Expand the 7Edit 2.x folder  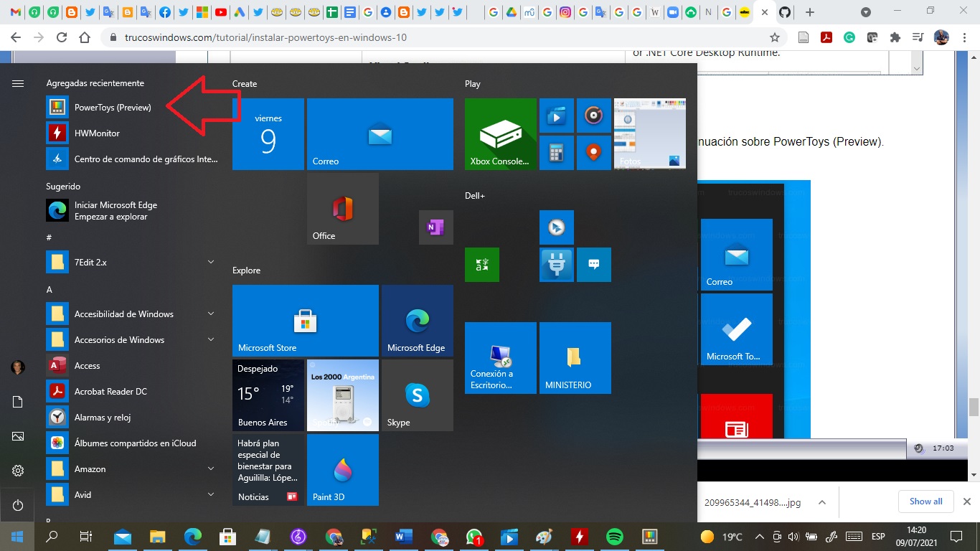pos(210,263)
